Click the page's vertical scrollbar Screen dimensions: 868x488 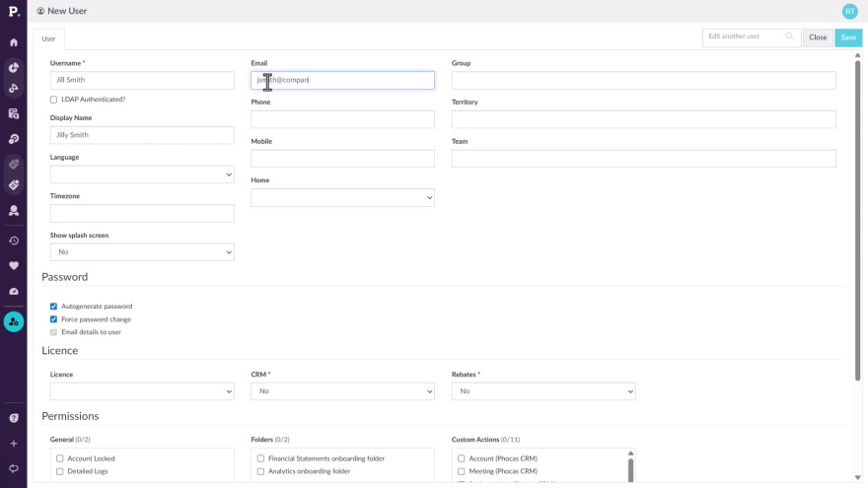(x=857, y=217)
